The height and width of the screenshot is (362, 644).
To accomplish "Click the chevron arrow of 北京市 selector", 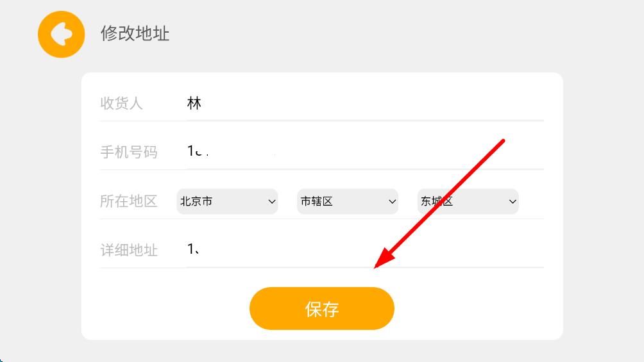I will click(x=271, y=201).
